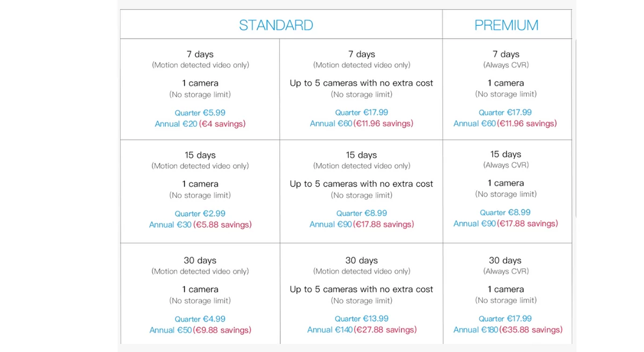
Task: Choose Annual €140 with €27.88 savings
Action: [362, 329]
